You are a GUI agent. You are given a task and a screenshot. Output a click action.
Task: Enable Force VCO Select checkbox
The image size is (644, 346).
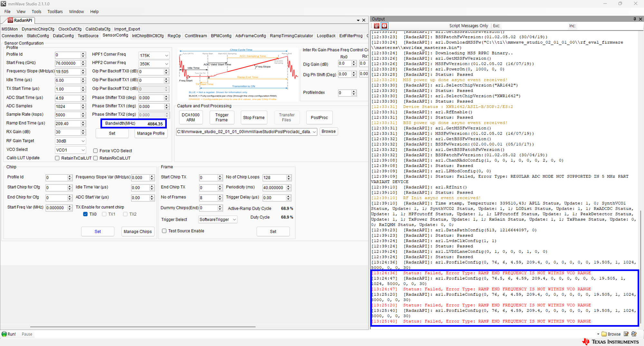(x=95, y=151)
